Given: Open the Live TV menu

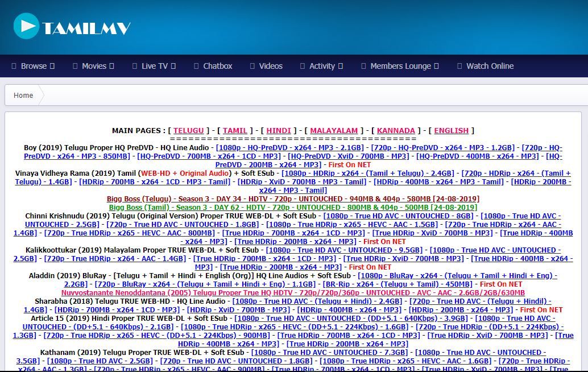Looking at the screenshot, I should pyautogui.click(x=154, y=66).
